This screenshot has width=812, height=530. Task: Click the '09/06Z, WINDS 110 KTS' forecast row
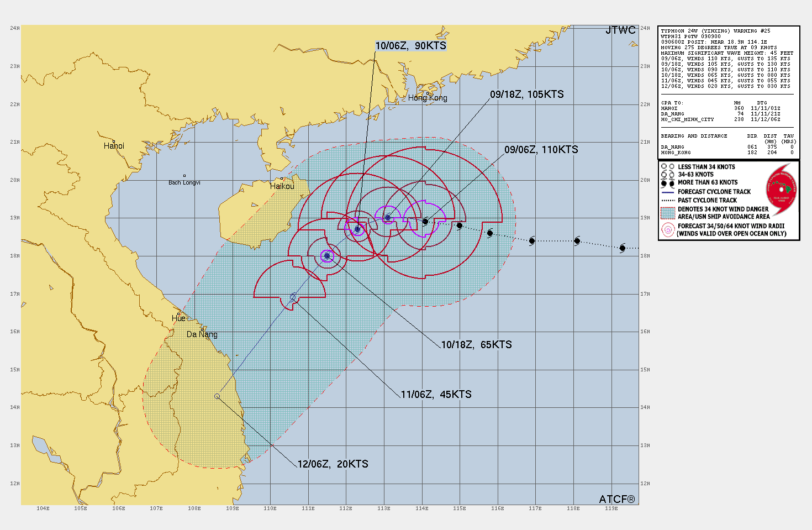[725, 59]
